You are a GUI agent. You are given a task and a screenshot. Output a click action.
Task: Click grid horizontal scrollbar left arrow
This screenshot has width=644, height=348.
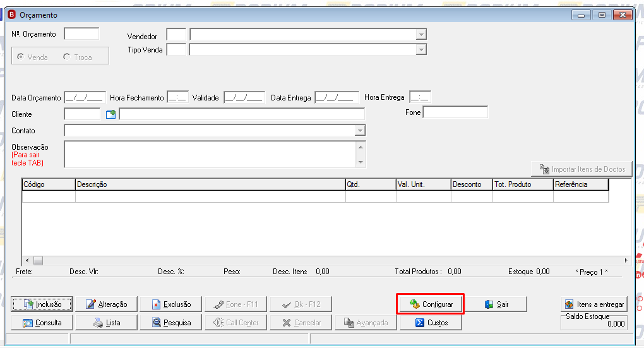27,260
